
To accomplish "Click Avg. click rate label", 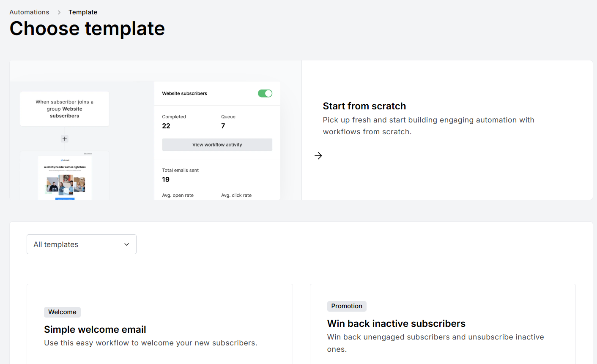I will coord(236,195).
